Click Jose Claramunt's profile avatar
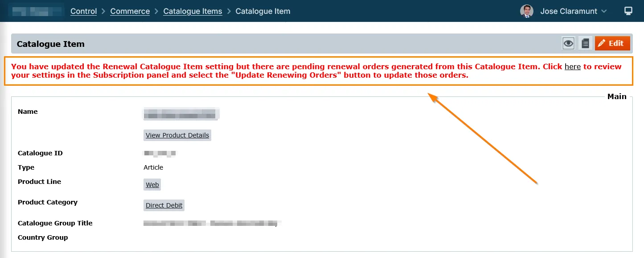This screenshot has height=258, width=644. [527, 11]
